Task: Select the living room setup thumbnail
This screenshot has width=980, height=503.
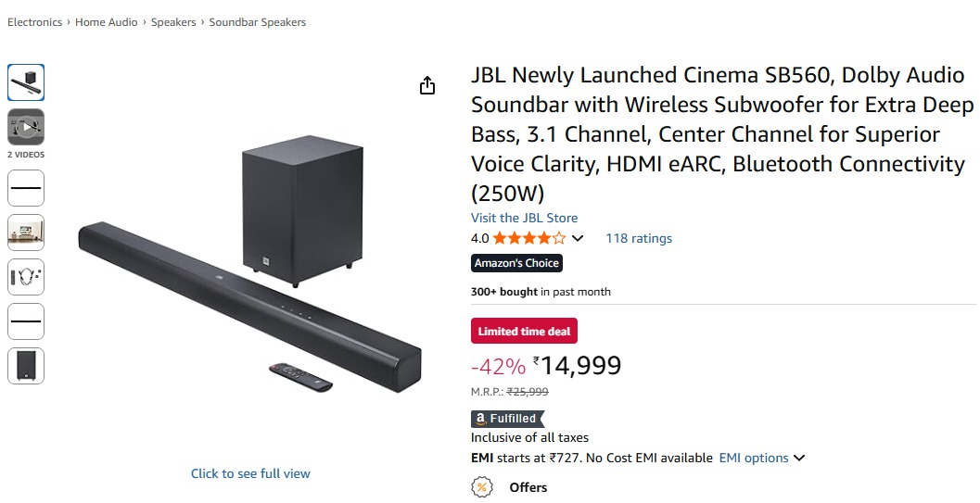Action: pyautogui.click(x=26, y=233)
